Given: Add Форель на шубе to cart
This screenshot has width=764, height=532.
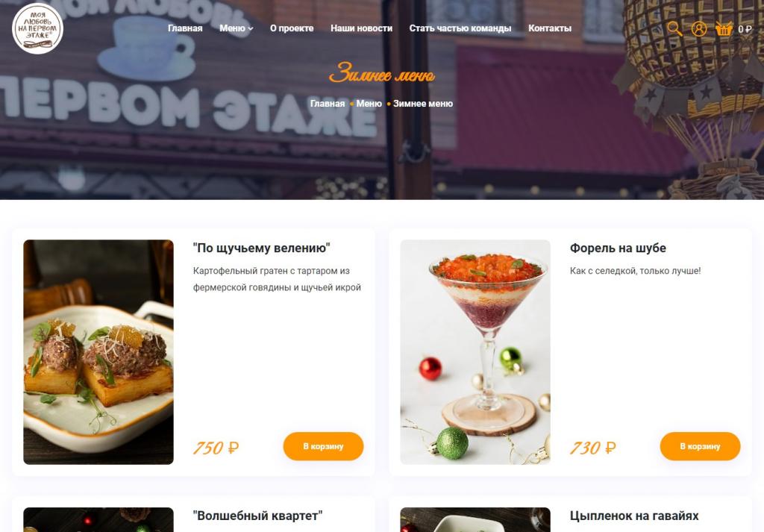Looking at the screenshot, I should coord(700,446).
